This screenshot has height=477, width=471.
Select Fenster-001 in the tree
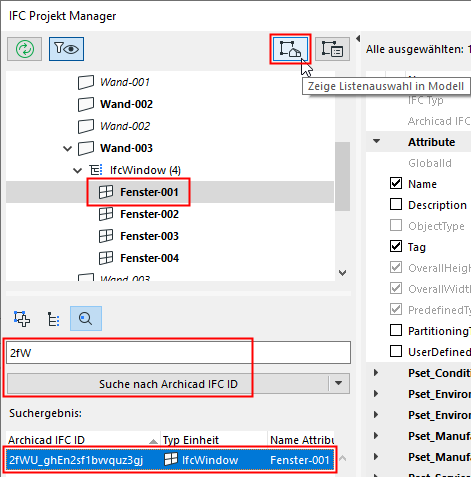pyautogui.click(x=149, y=192)
